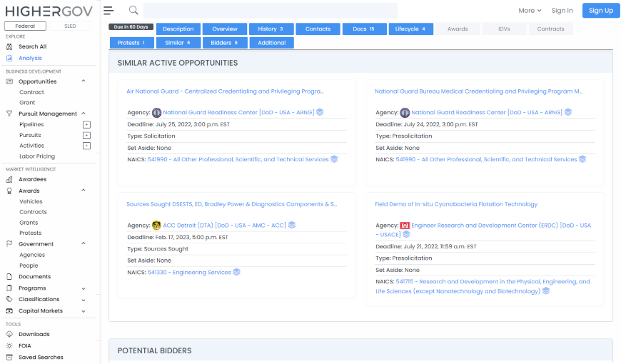Click the Programs sidebar icon
The width and height of the screenshot is (621, 364).
tap(9, 288)
